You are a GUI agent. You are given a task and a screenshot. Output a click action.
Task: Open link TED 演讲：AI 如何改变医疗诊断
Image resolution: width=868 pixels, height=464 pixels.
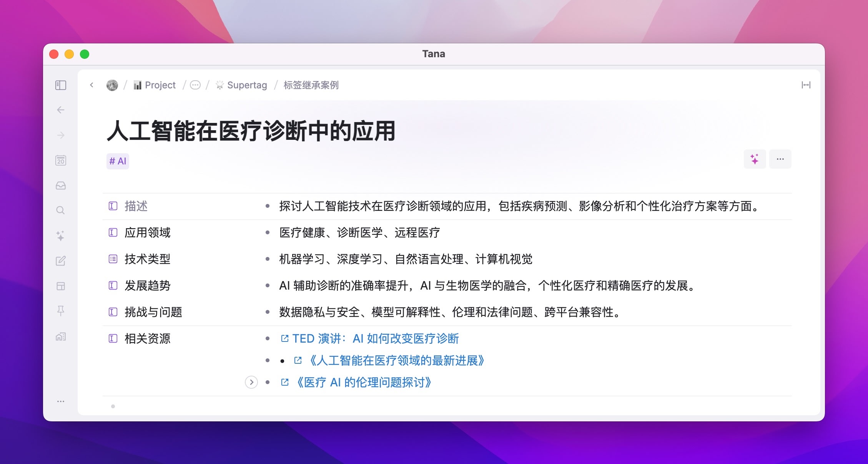click(x=376, y=338)
